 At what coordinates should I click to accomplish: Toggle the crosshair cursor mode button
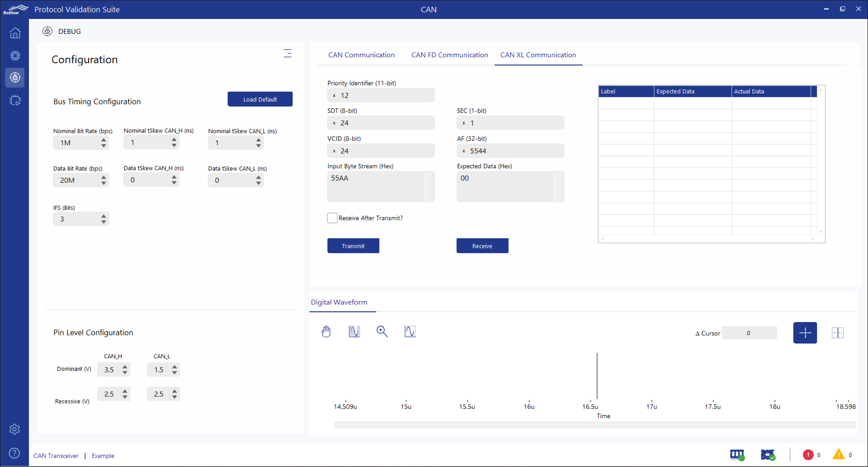[805, 333]
